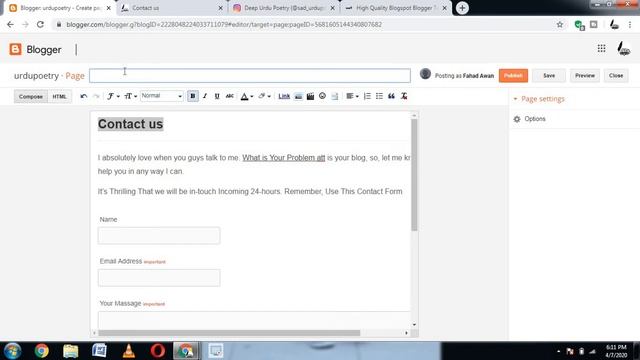Preview the page
Viewport: 640px width, 360px height.
point(585,76)
